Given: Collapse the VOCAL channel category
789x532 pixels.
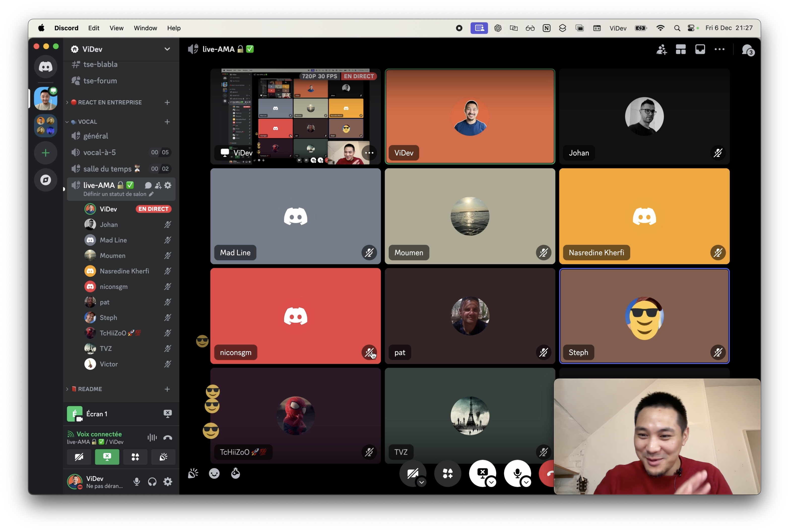Looking at the screenshot, I should (x=87, y=122).
